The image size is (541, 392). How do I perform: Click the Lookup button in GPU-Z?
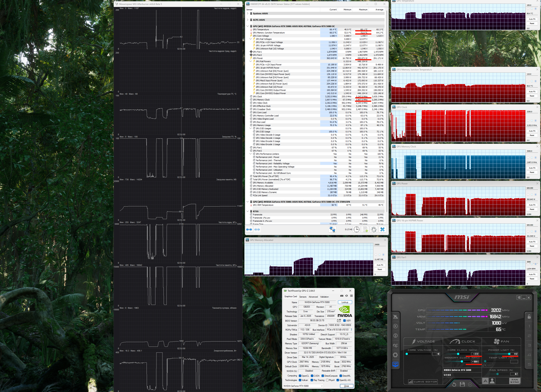point(345,302)
